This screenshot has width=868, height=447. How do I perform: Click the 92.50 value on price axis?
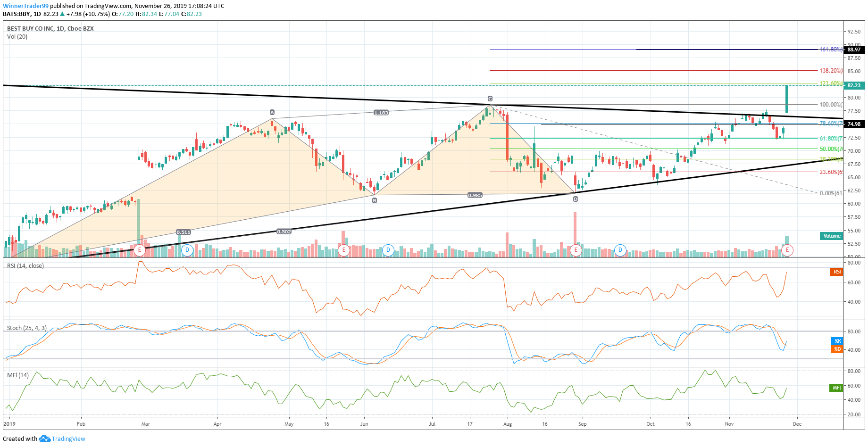(854, 32)
